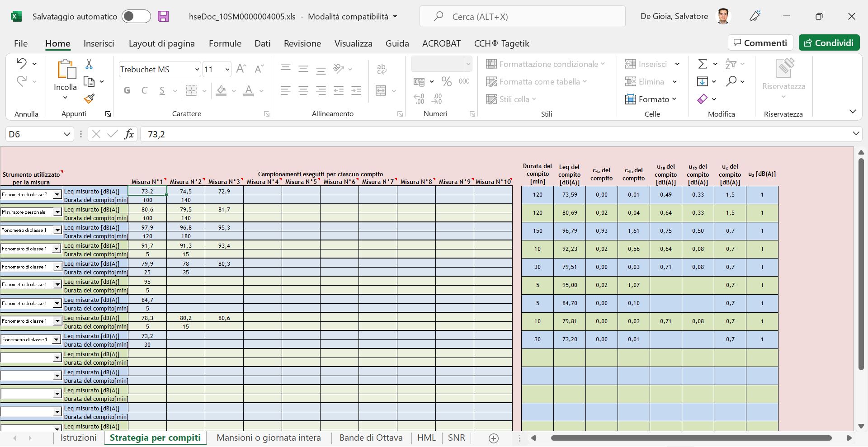Click the Cut scissors icon

coord(89,65)
